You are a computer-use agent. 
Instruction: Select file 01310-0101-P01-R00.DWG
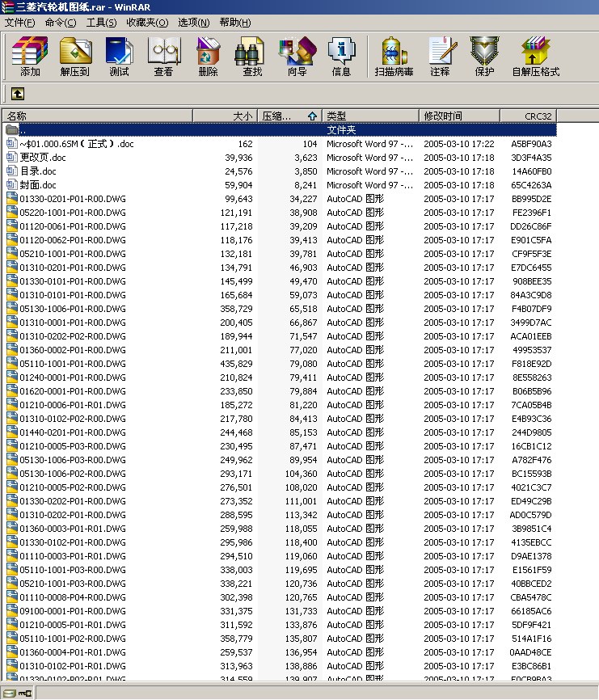(73, 295)
